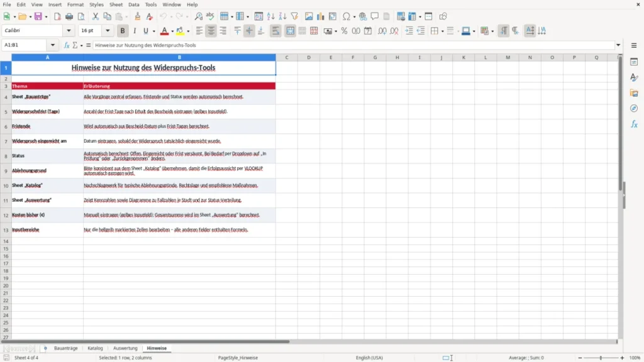Switch to the Auswertung sheet tab

pos(125,348)
